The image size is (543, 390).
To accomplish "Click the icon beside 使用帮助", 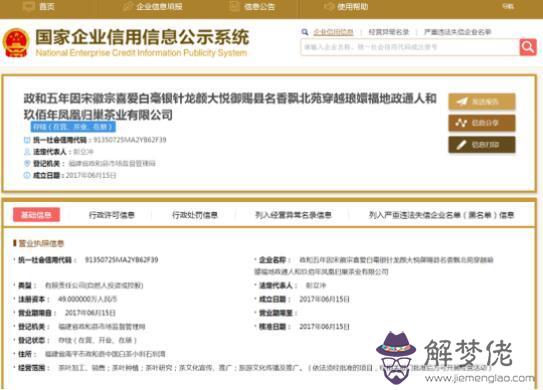I will 328,6.
